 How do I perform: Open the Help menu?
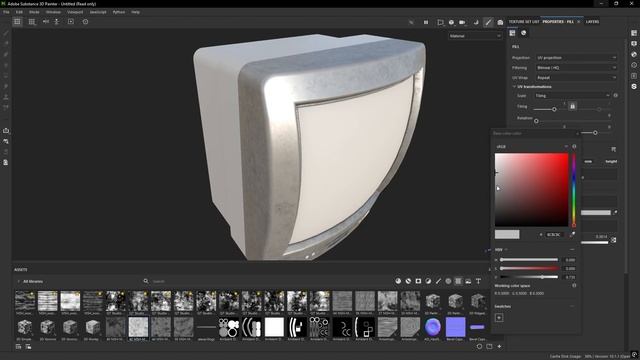(x=136, y=12)
